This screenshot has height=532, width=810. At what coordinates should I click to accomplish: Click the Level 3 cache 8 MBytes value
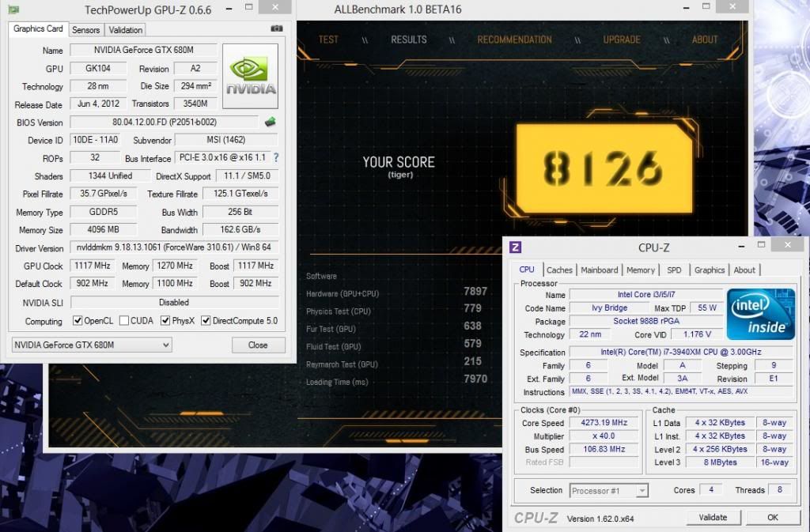(720, 462)
